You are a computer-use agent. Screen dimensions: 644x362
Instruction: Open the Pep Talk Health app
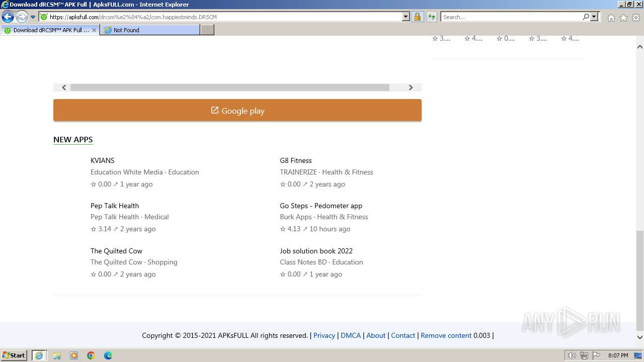click(x=115, y=206)
